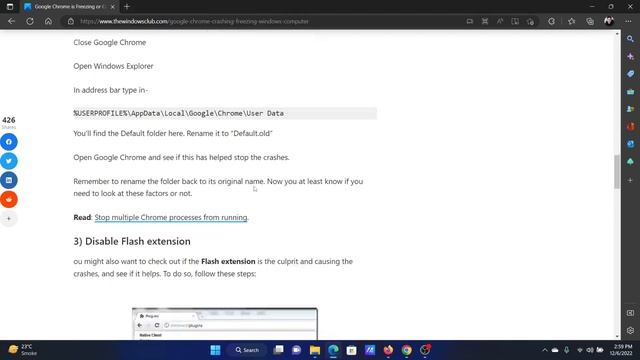
Task: Open the tab actions menu icon
Action: (x=10, y=7)
